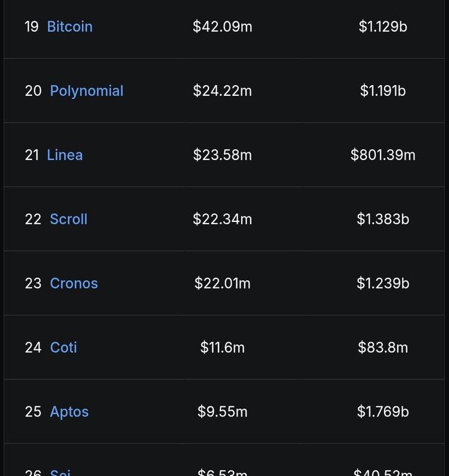This screenshot has width=449, height=476.
Task: Open the Bitcoin chain link
Action: (x=70, y=27)
